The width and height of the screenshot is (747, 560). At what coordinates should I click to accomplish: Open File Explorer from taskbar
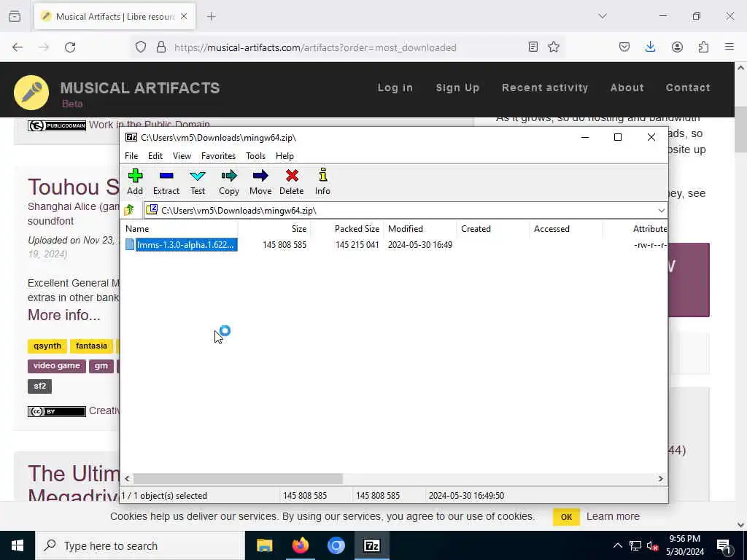point(264,545)
